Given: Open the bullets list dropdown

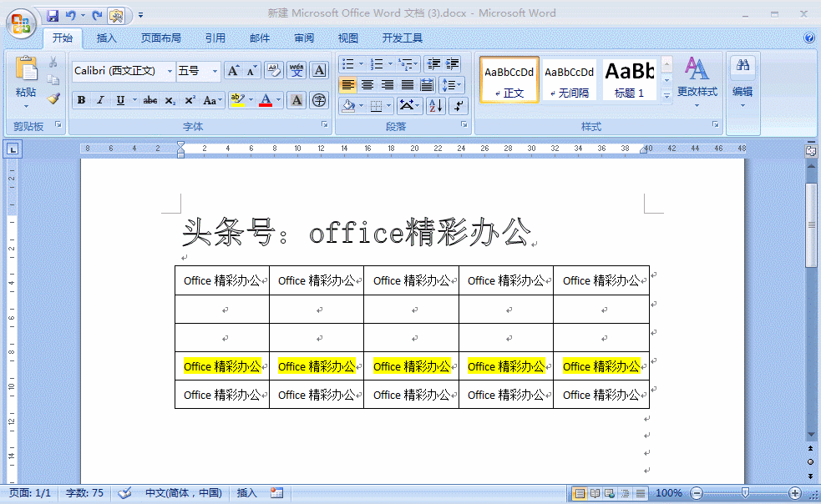Looking at the screenshot, I should point(361,64).
